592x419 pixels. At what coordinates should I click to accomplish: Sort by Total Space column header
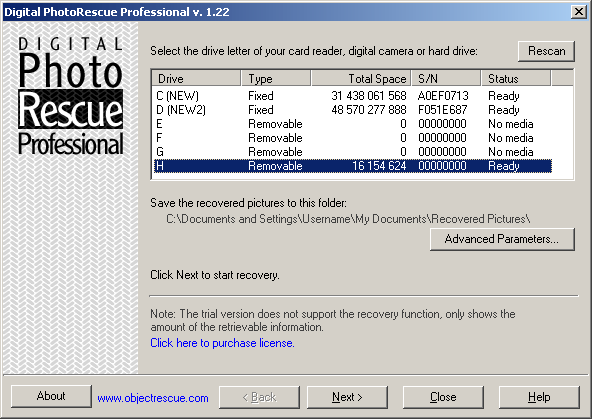tap(361, 79)
